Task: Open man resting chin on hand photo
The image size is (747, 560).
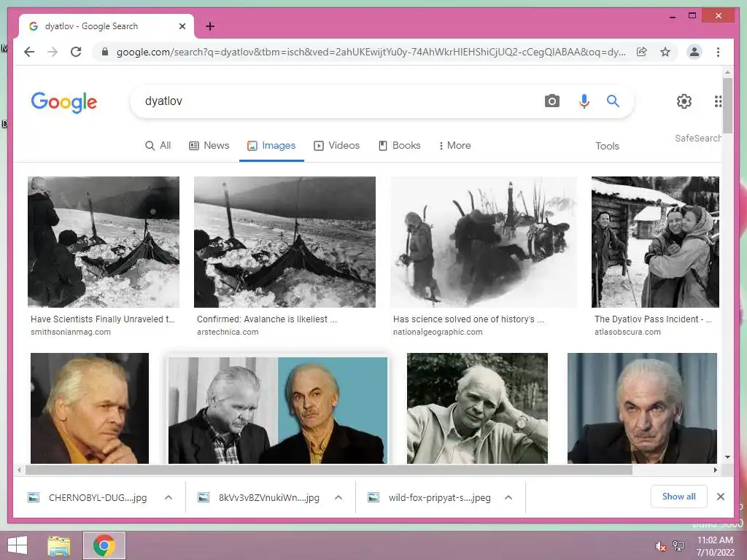Action: point(90,408)
